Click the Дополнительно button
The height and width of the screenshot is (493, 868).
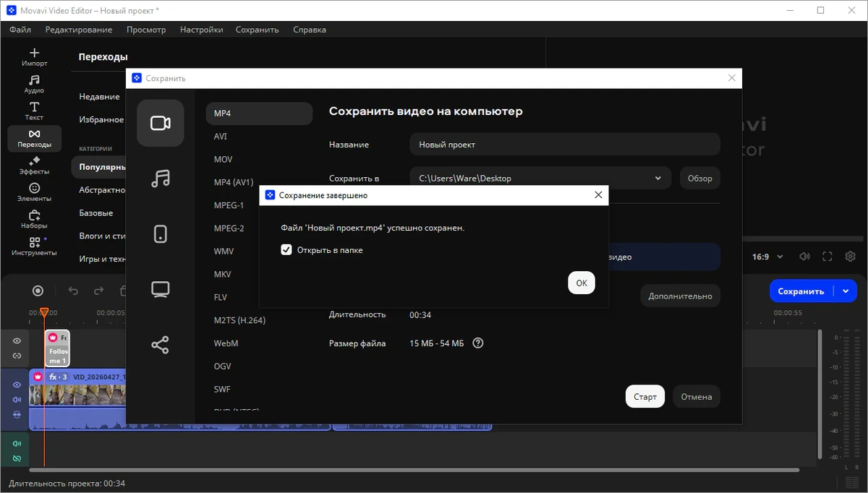[x=680, y=296]
